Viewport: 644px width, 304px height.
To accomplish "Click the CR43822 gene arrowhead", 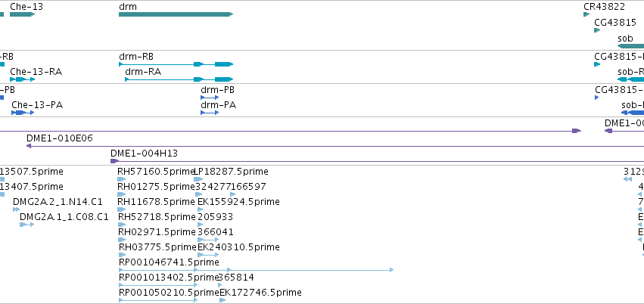I will pos(586,14).
